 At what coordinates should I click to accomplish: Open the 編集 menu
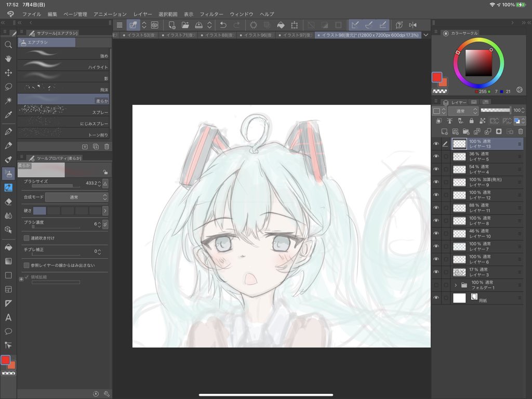(x=52, y=14)
